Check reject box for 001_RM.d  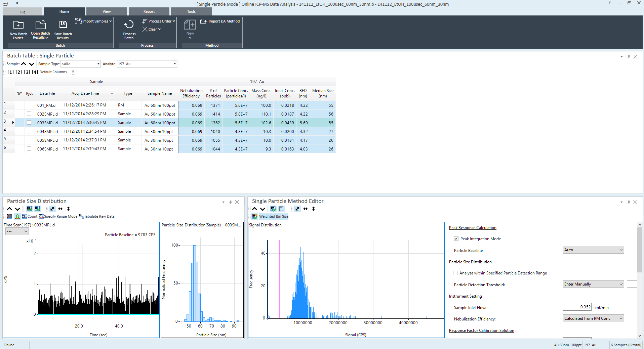pos(29,105)
